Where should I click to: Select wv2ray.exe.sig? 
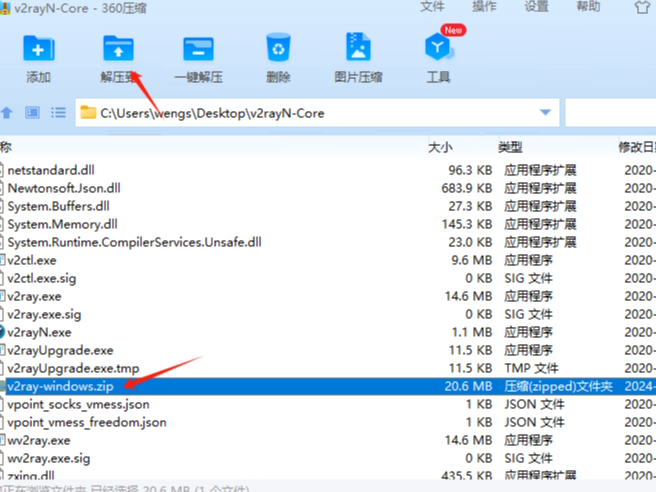tap(49, 458)
